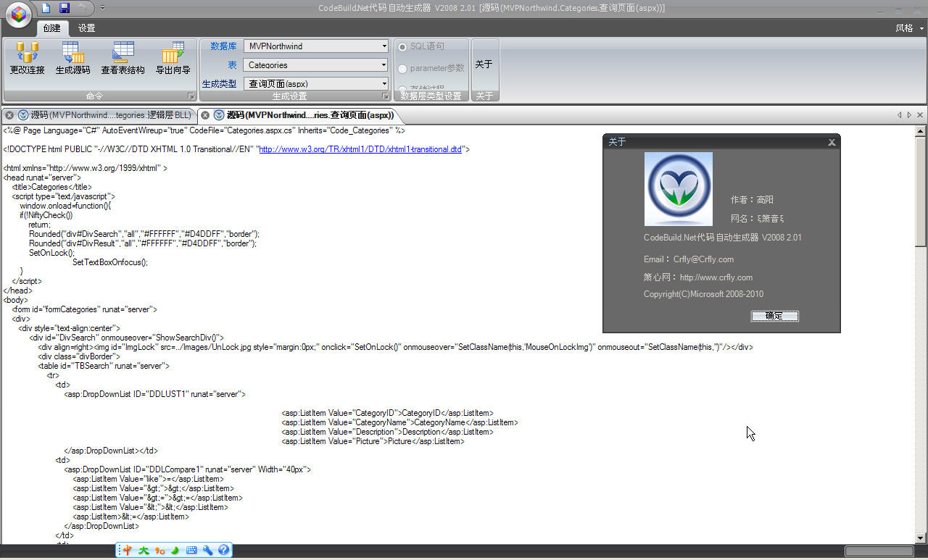Click the table id="TBSearch" code line

pos(104,366)
